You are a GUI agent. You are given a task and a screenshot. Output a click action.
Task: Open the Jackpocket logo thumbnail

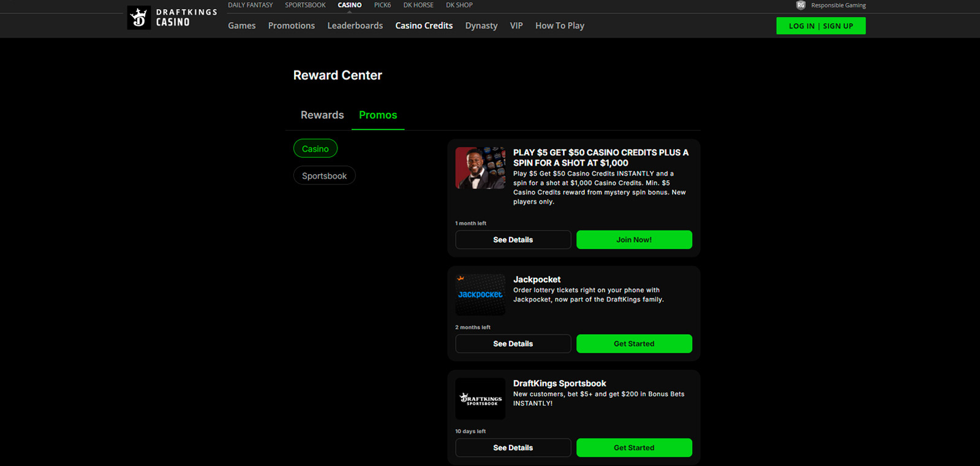coord(480,295)
